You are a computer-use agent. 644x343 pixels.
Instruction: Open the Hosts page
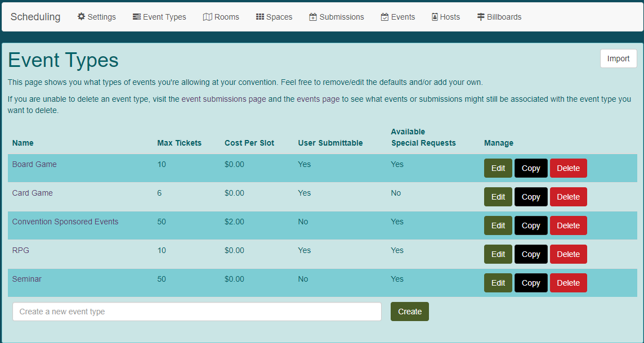[x=446, y=17]
